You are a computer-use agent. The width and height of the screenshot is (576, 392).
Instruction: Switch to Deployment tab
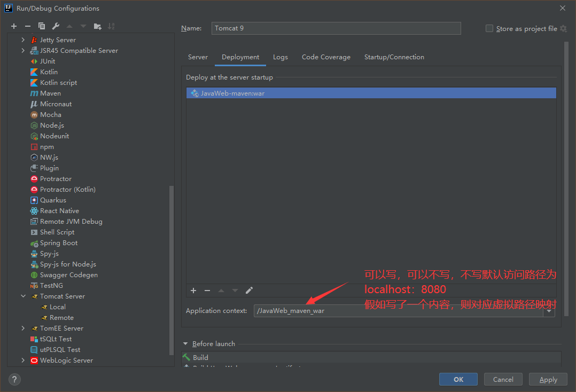point(240,57)
